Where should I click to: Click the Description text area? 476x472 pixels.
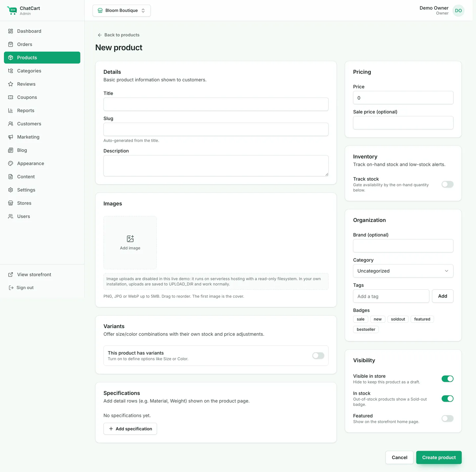point(216,166)
